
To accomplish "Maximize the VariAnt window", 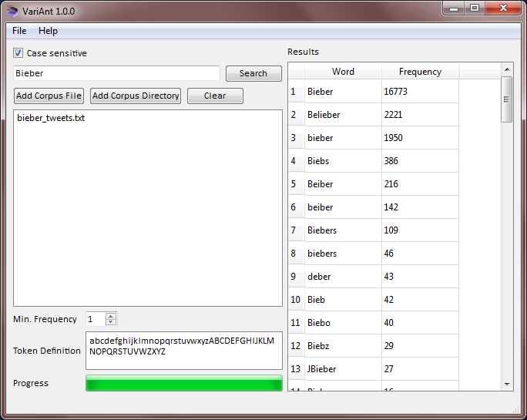I will click(474, 8).
